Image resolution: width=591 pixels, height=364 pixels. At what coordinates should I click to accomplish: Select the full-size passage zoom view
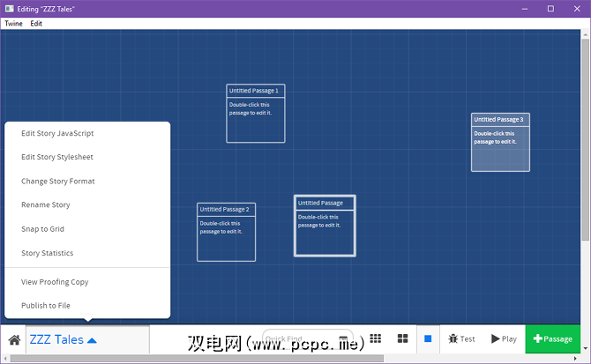tap(428, 338)
